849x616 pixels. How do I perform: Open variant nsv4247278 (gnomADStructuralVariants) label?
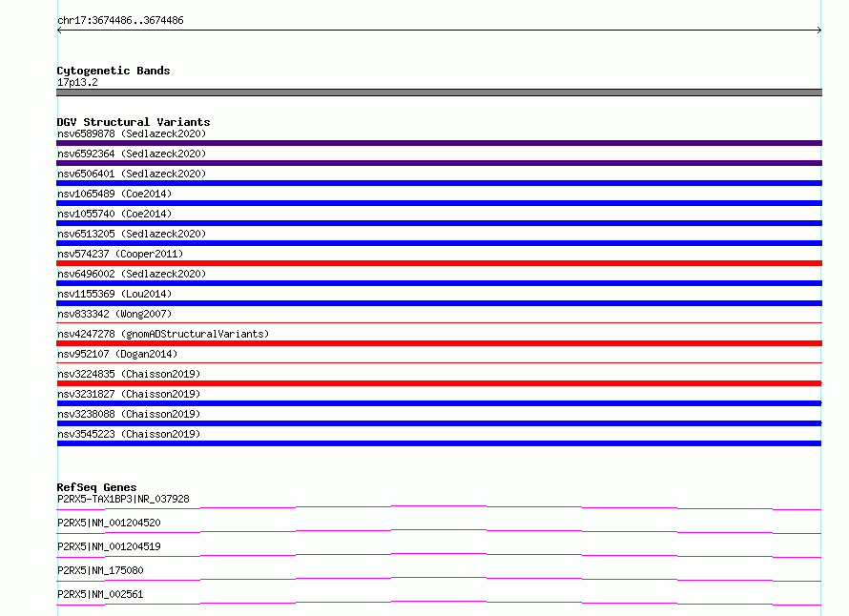click(163, 334)
